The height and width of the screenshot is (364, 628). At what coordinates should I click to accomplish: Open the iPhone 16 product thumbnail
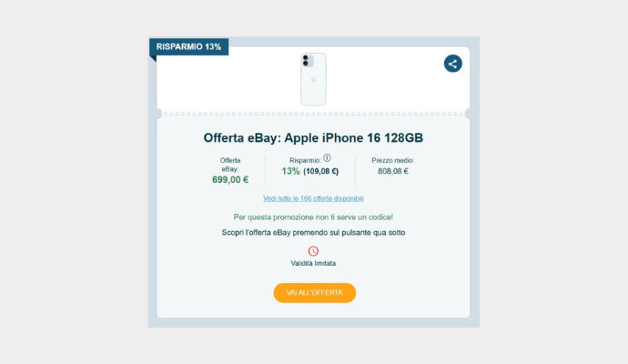click(313, 79)
